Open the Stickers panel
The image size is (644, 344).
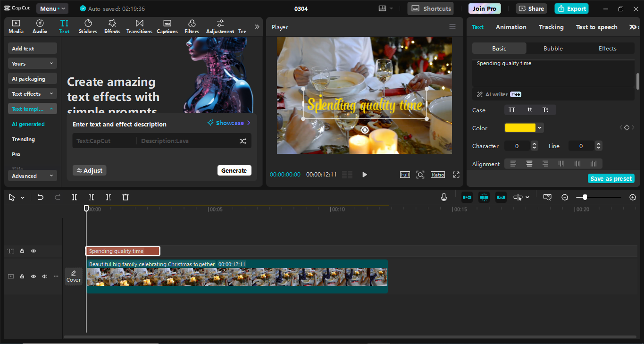point(88,26)
